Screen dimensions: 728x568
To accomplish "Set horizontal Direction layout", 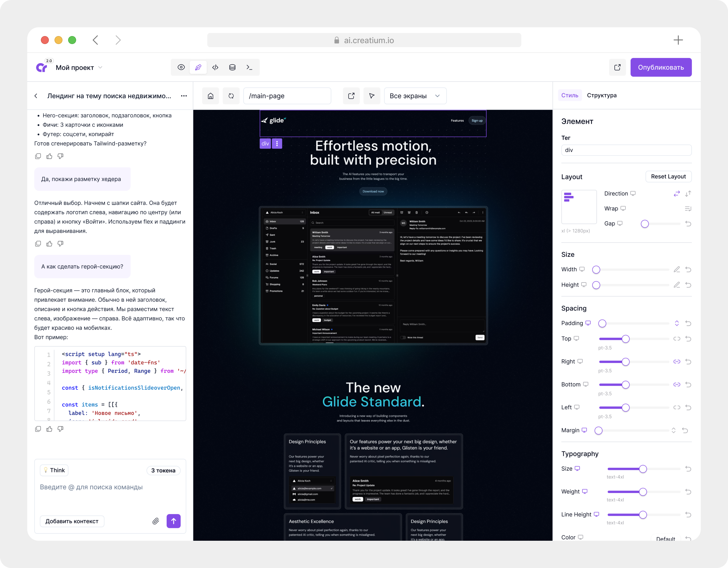I will [677, 194].
